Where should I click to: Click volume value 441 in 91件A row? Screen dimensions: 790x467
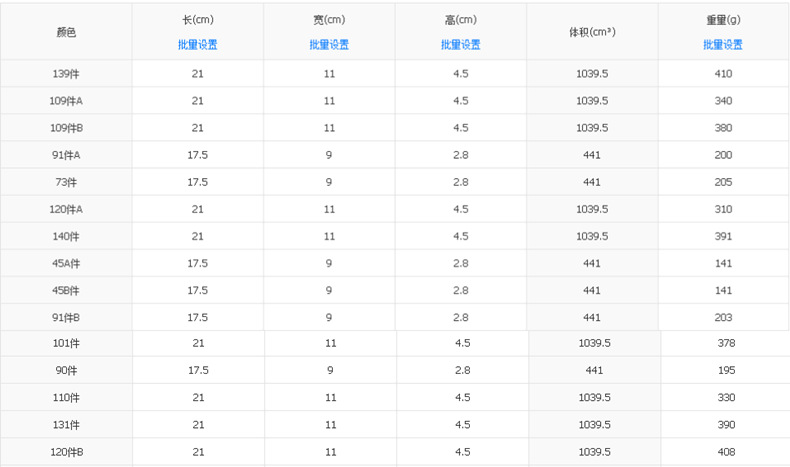[591, 156]
